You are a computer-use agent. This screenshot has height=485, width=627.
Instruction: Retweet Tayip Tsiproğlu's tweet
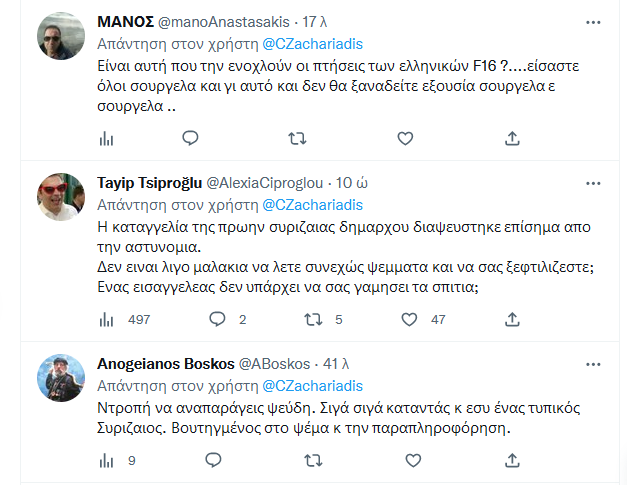[x=313, y=319]
